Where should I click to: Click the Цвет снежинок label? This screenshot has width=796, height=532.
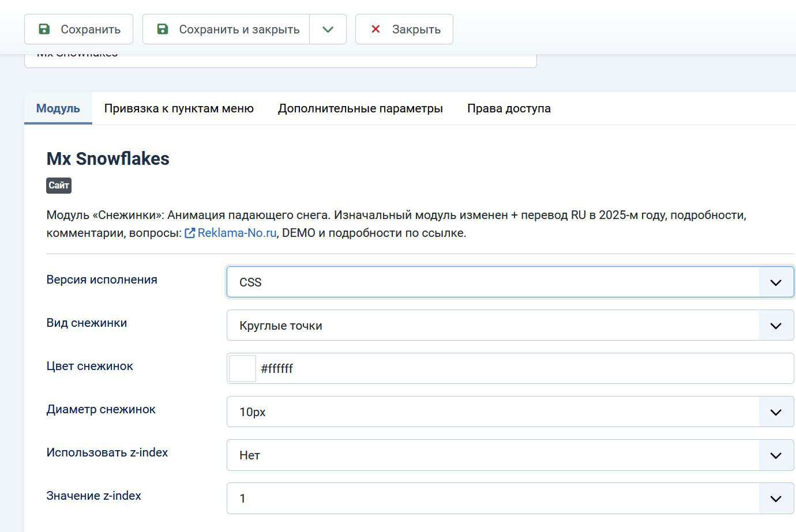pos(90,366)
